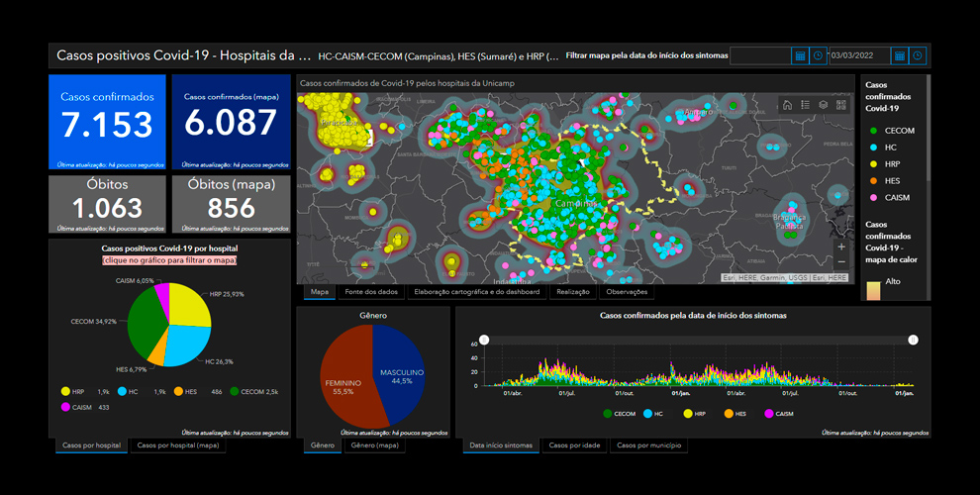Open the map legend list icon
The height and width of the screenshot is (495, 980).
(805, 105)
